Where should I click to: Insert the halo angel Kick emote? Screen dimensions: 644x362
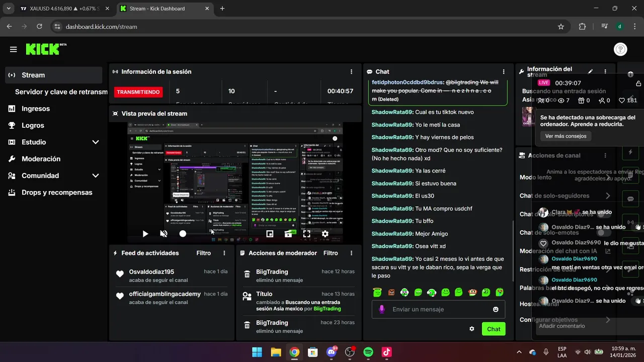[377, 292]
